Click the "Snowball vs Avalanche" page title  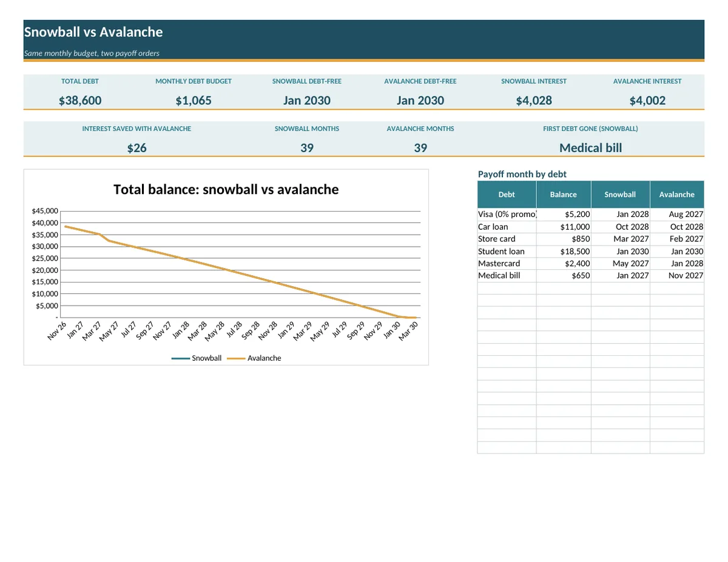click(x=93, y=32)
